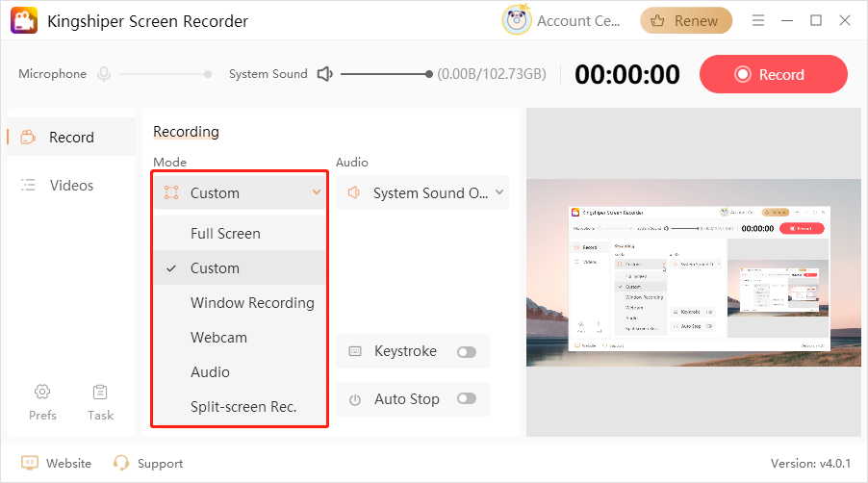
Task: Click the screen preview thumbnail
Action: (694, 272)
